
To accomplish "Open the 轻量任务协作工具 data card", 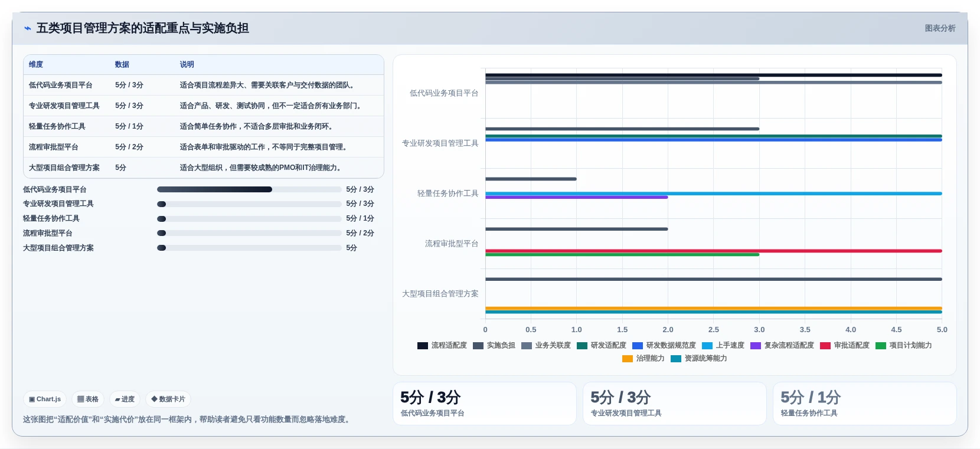I will pos(865,404).
